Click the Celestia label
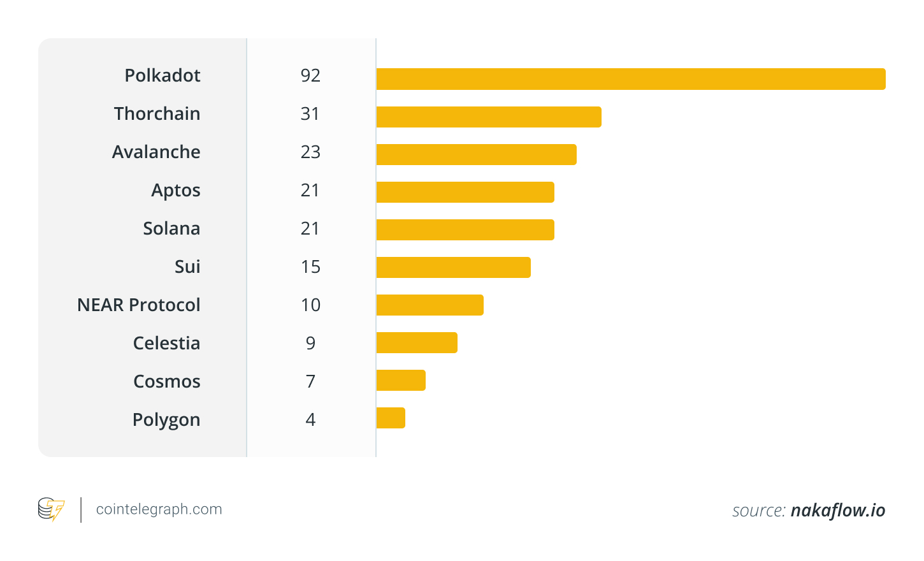Screen dimensions: 924x561 [x=166, y=344]
